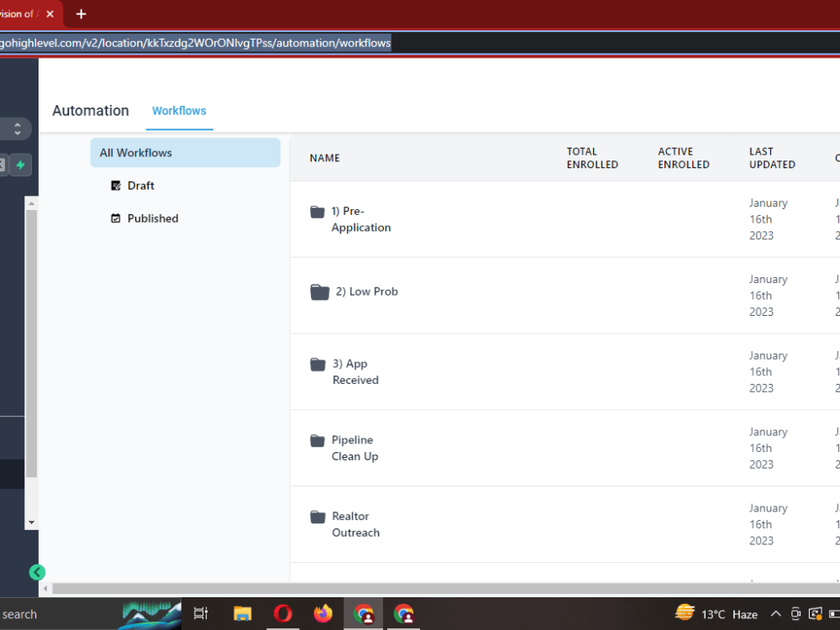
Task: Open the account switcher up-down arrows dropdown
Action: (x=18, y=129)
